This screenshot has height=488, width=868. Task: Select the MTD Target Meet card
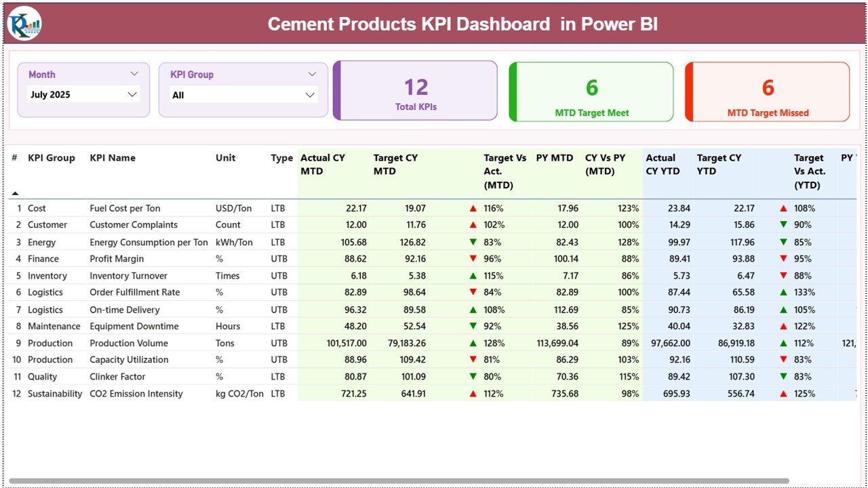[591, 91]
